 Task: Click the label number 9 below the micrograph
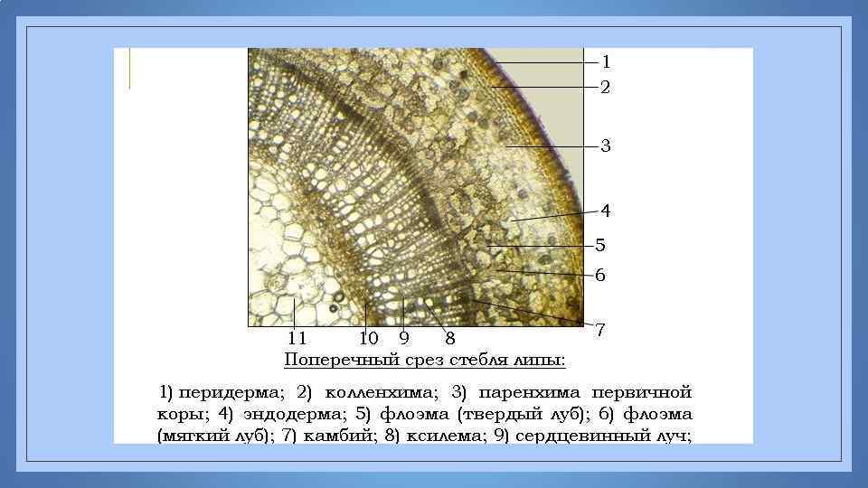pyautogui.click(x=404, y=337)
